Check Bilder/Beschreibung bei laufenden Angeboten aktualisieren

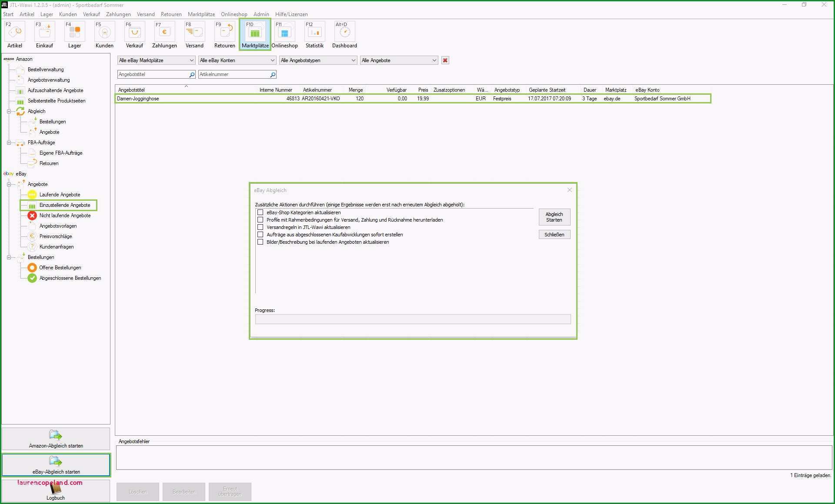coord(261,242)
